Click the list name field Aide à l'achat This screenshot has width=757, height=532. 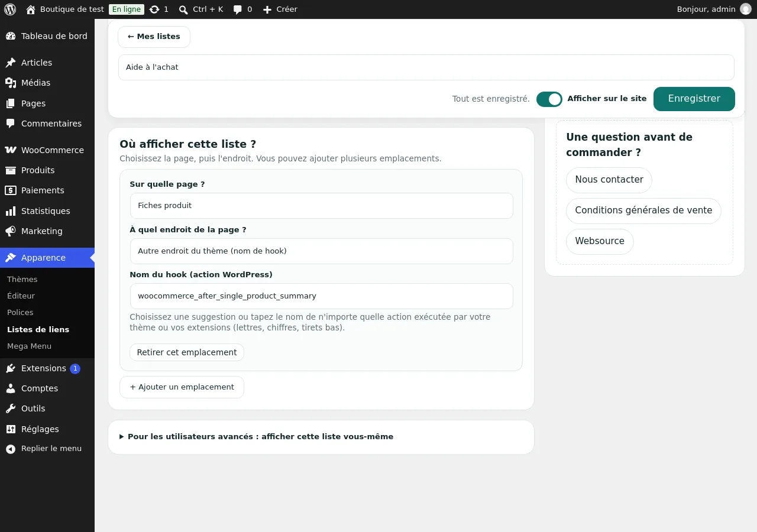(426, 67)
